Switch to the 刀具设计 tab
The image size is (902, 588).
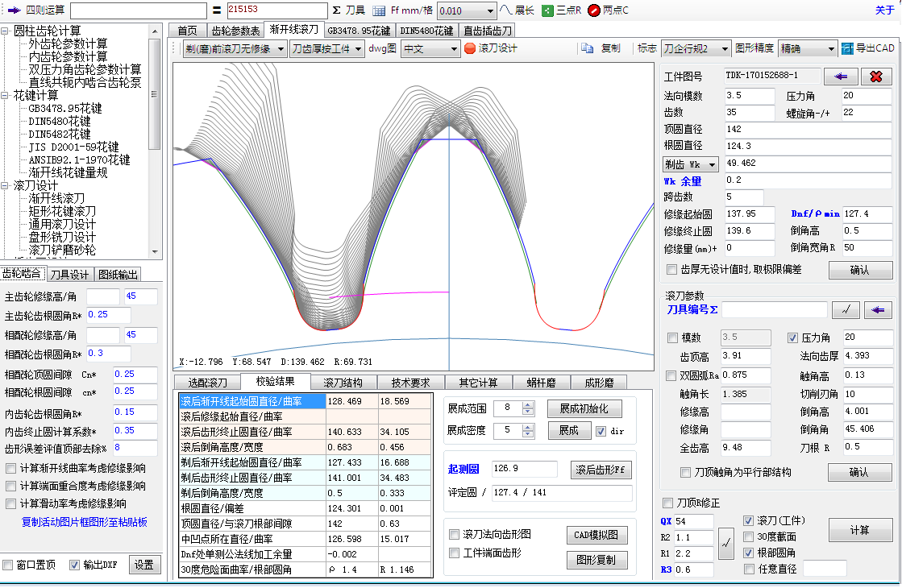click(69, 275)
